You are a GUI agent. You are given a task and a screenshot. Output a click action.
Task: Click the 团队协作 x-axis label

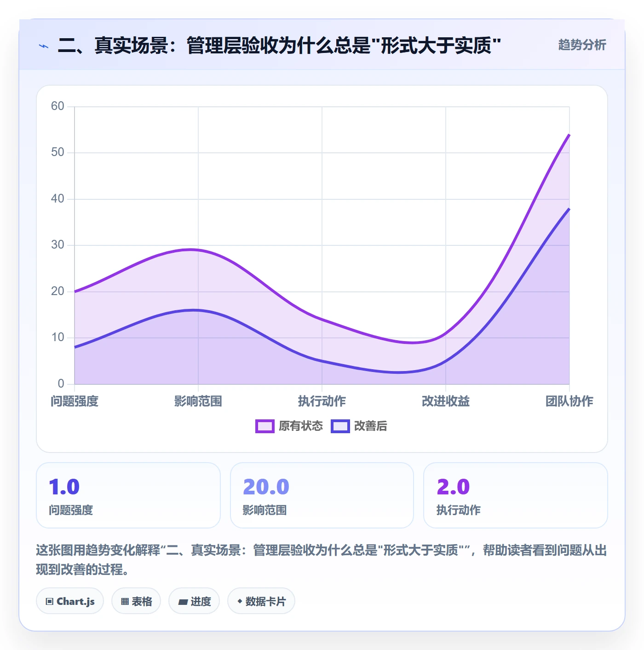[569, 401]
